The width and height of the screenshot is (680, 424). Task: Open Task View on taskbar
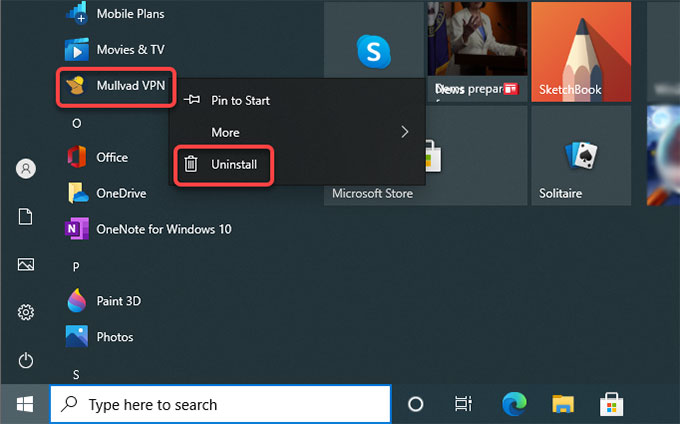tap(463, 404)
